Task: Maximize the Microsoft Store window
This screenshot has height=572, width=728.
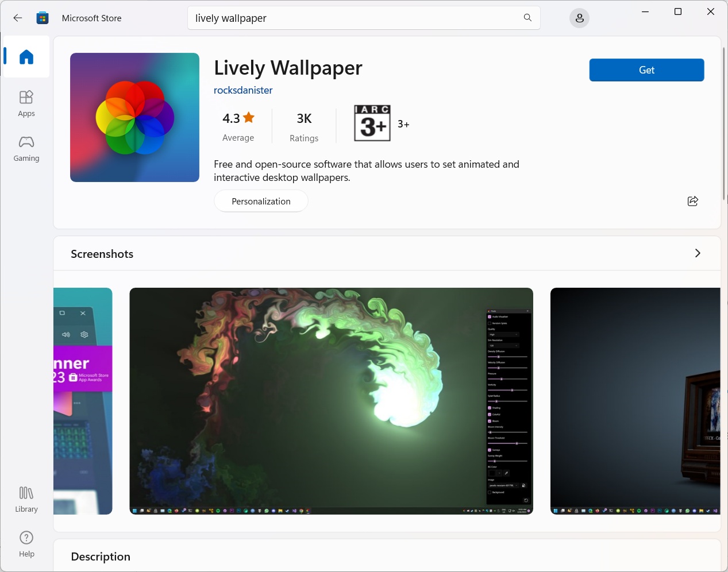Action: point(678,11)
